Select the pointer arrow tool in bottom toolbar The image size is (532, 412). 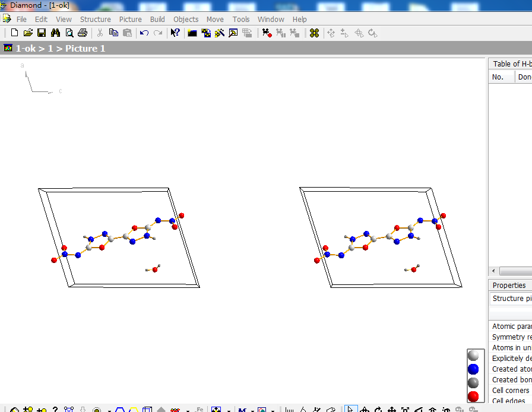(x=351, y=409)
